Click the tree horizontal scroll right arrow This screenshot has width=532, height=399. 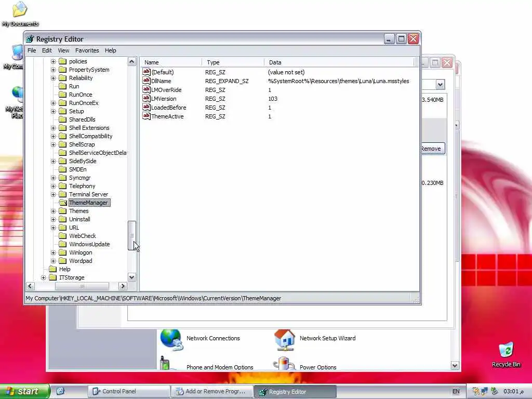point(123,286)
